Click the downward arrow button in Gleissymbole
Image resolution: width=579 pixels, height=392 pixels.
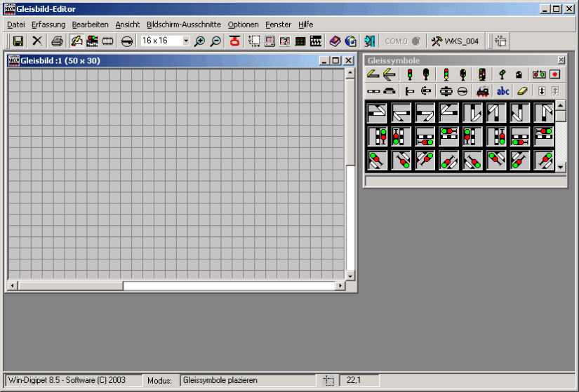542,90
